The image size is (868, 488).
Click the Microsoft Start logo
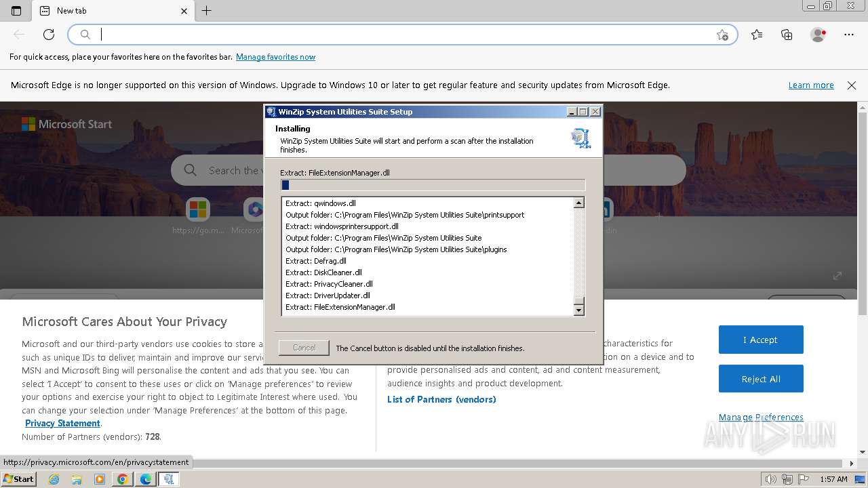tap(66, 124)
